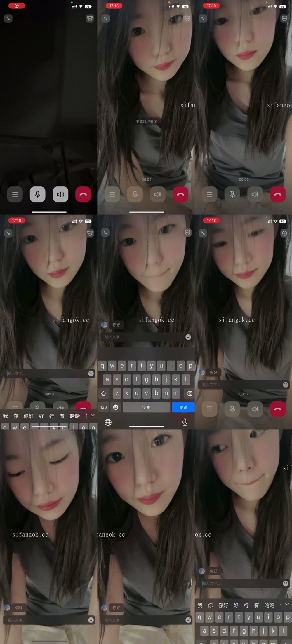Open emoji smiley in input above 发送 keyboard

[188, 337]
